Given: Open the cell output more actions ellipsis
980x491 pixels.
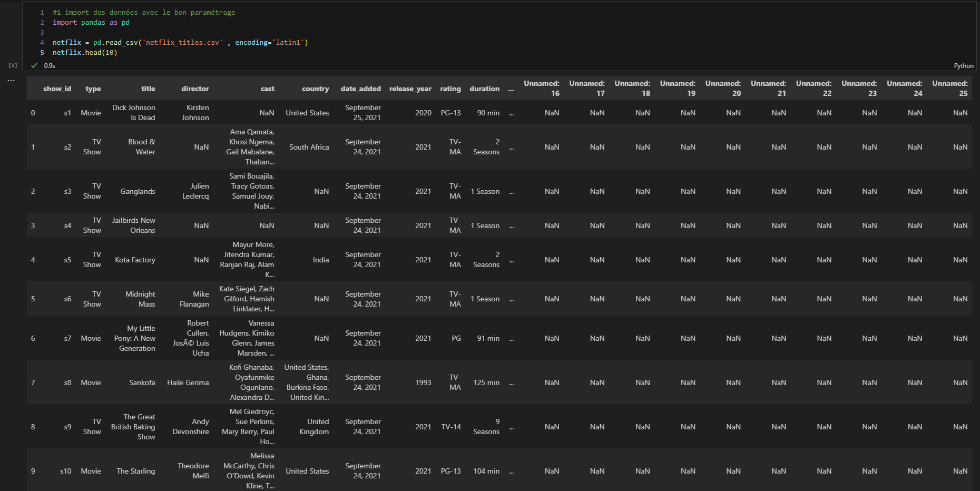Looking at the screenshot, I should point(11,81).
